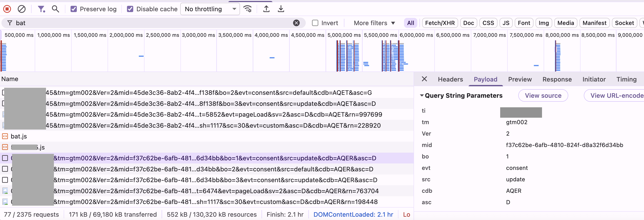This screenshot has height=220, width=644.
Task: Click the View source button
Action: click(543, 95)
